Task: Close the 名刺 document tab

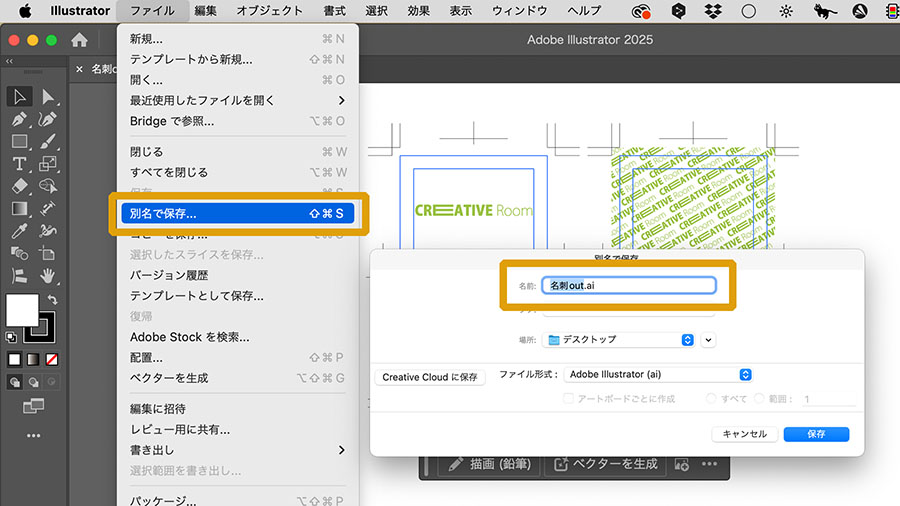Action: (x=79, y=69)
